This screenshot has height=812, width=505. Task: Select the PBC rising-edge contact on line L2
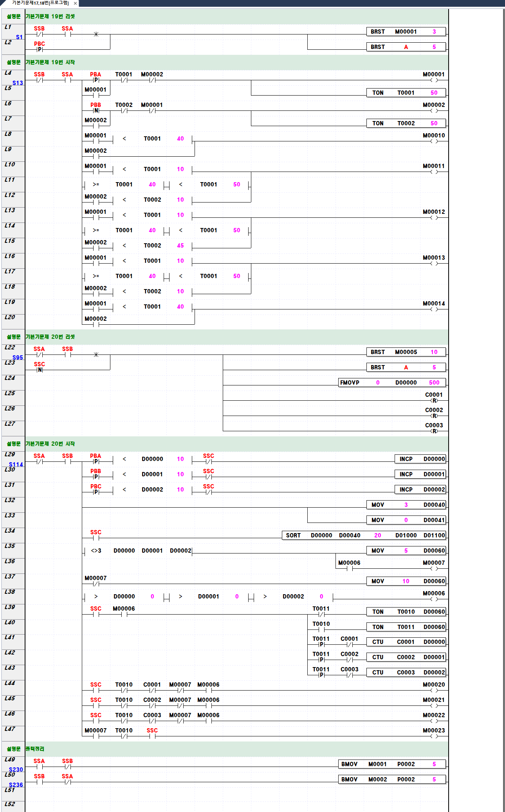point(40,49)
